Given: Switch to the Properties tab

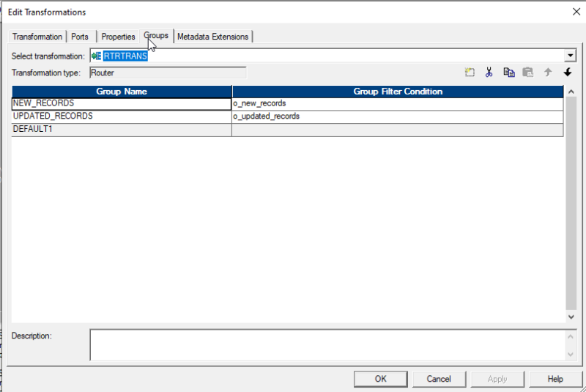Looking at the screenshot, I should pos(118,37).
